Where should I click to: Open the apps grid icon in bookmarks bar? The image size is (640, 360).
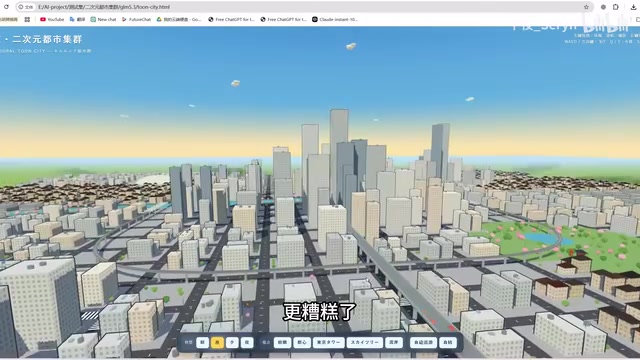[27, 19]
